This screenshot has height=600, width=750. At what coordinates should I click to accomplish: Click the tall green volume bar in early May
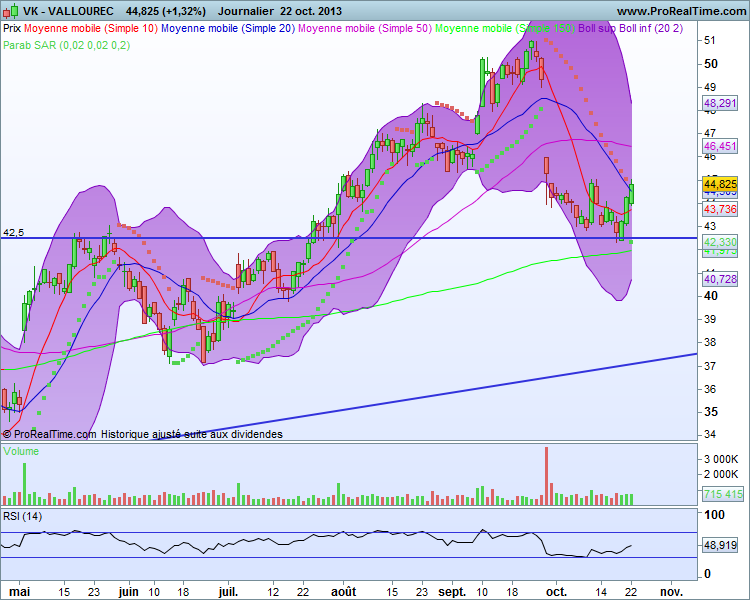[x=25, y=484]
